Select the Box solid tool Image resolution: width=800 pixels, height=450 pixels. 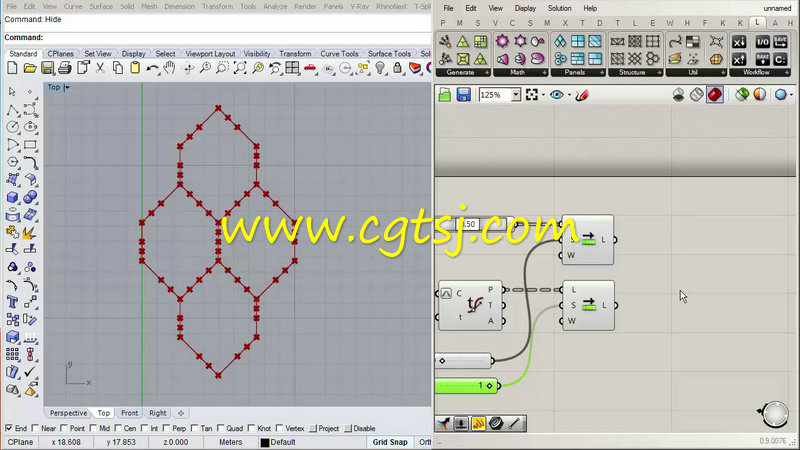[x=12, y=197]
